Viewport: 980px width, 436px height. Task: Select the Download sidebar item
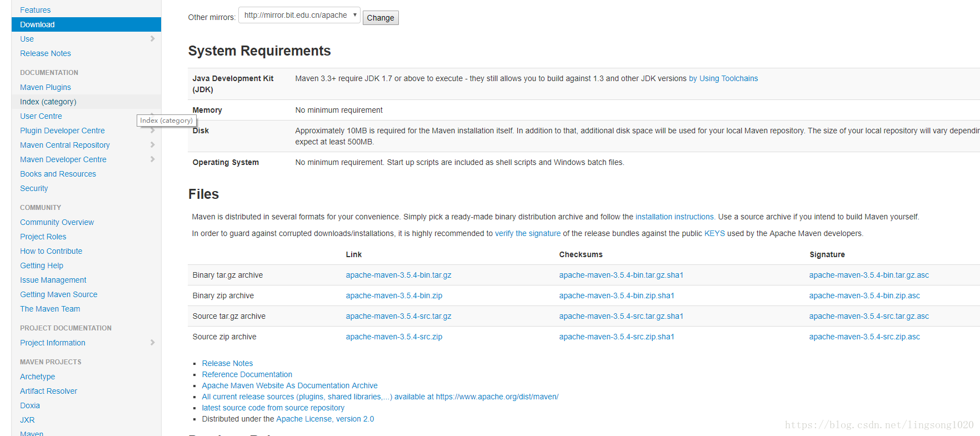86,24
